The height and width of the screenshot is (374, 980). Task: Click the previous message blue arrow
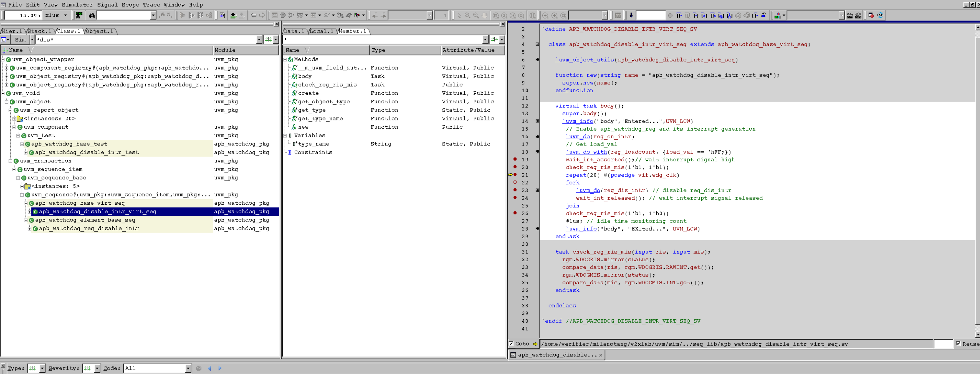click(x=210, y=368)
